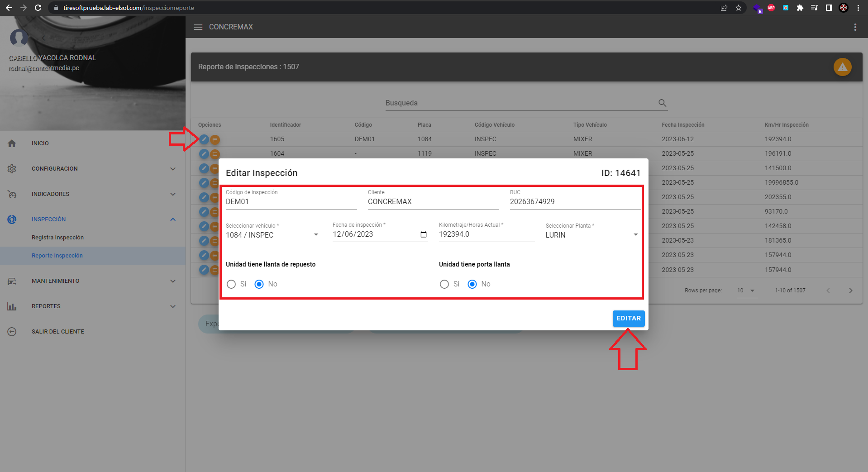Select No for llanta de repuesto
Image resolution: width=868 pixels, height=472 pixels.
coord(259,284)
